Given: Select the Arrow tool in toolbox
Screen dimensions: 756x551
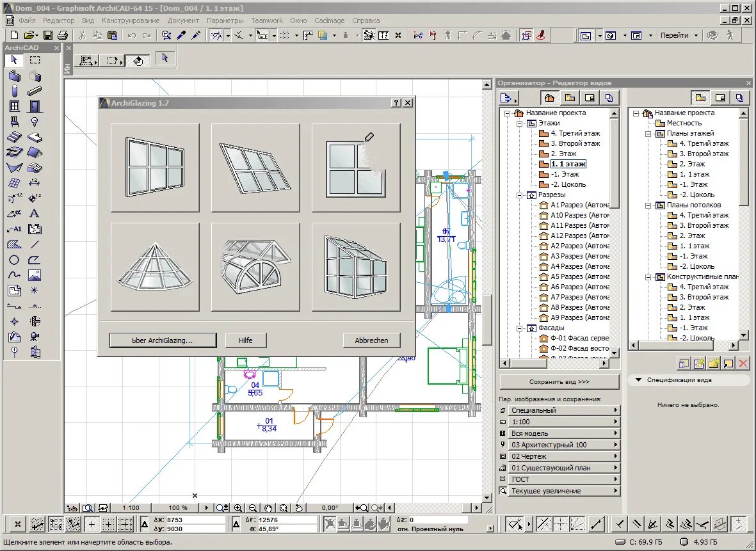Looking at the screenshot, I should (x=14, y=60).
